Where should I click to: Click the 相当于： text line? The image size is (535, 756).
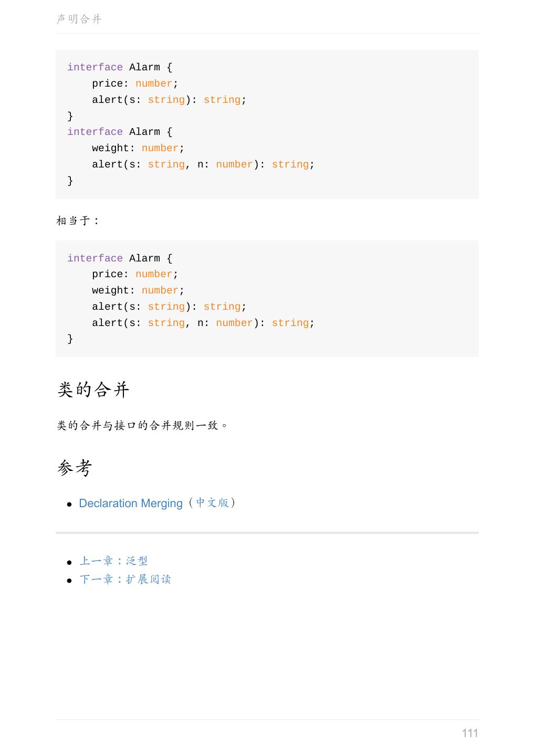[78, 221]
